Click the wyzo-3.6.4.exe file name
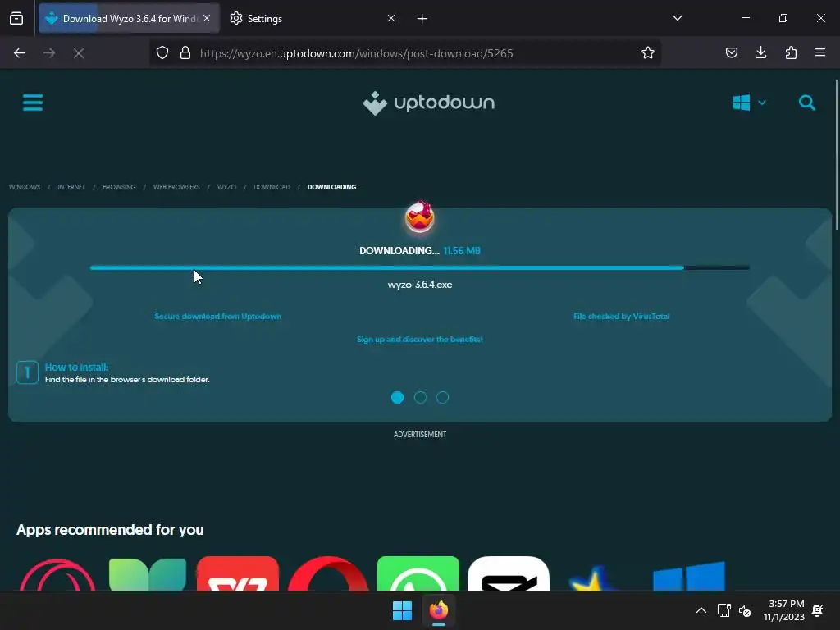The height and width of the screenshot is (630, 840). coord(420,285)
